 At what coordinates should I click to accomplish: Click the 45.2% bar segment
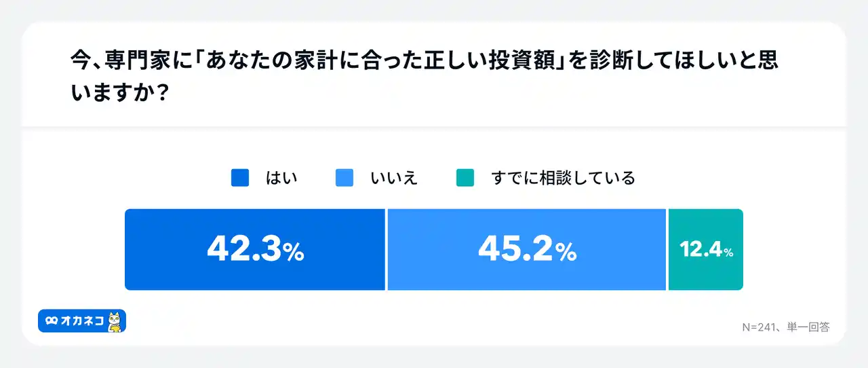[527, 249]
